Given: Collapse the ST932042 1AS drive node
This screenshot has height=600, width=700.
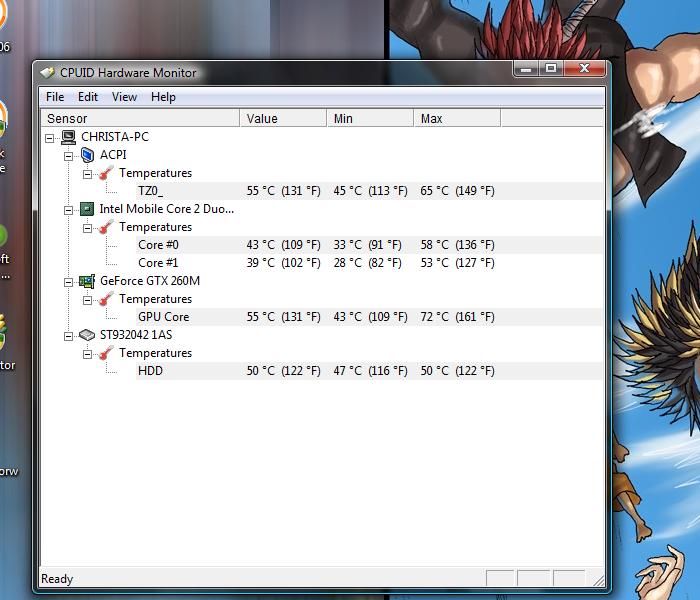Looking at the screenshot, I should [68, 336].
